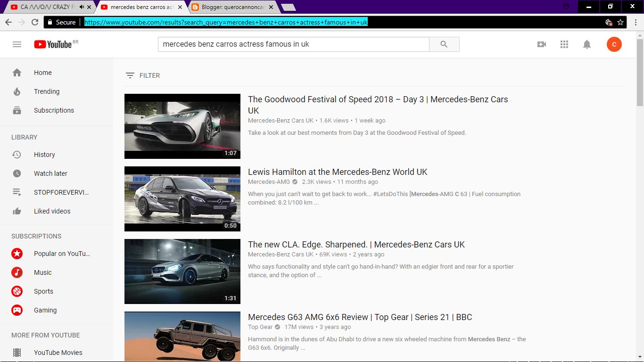The height and width of the screenshot is (362, 644).
Task: Click the search magnifier button
Action: coord(444,44)
